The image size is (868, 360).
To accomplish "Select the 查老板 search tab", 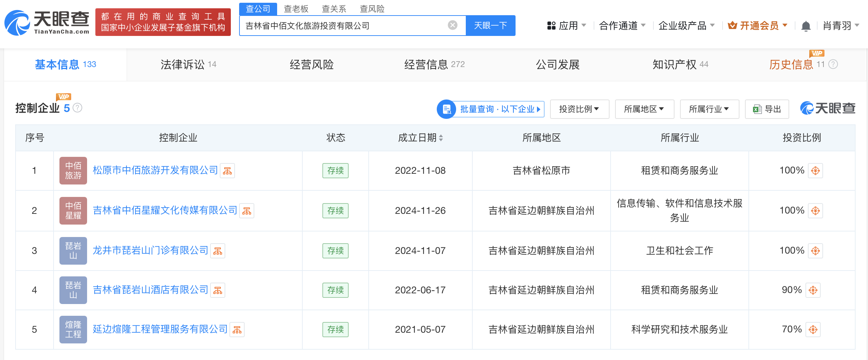I will (296, 9).
